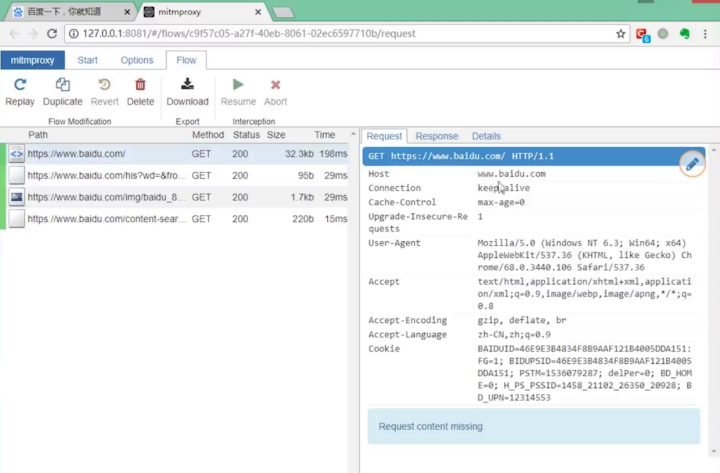
Task: Resume the intercepted flow
Action: (x=238, y=92)
